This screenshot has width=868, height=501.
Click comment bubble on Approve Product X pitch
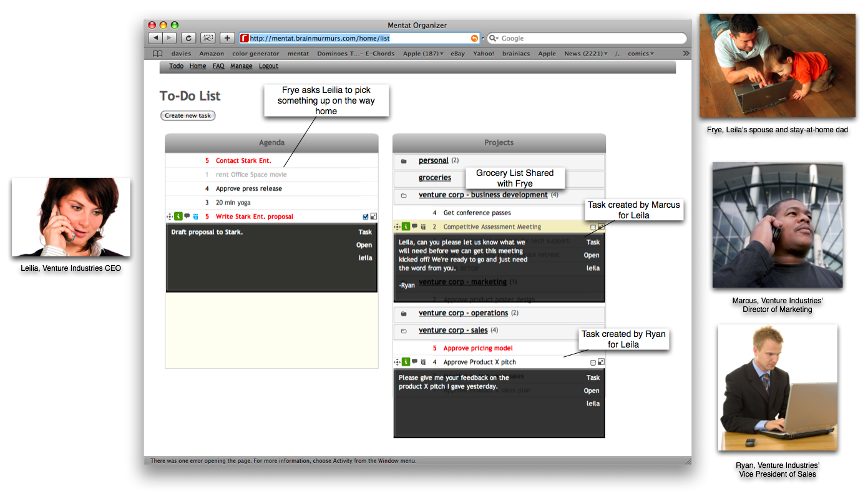pyautogui.click(x=414, y=362)
